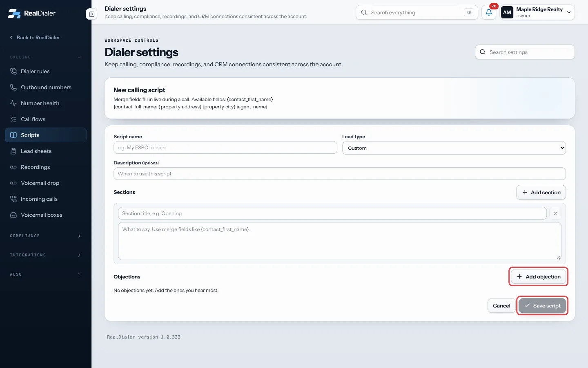Image resolution: width=588 pixels, height=368 pixels.
Task: Remove the section with the X icon
Action: pyautogui.click(x=555, y=213)
